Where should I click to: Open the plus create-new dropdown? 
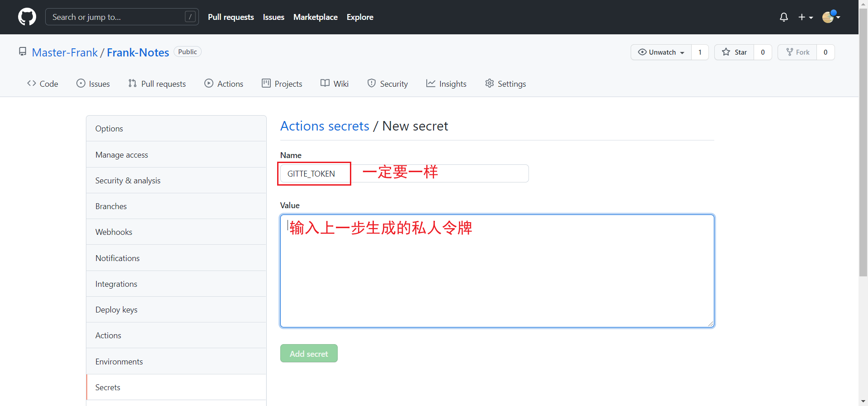tap(806, 17)
